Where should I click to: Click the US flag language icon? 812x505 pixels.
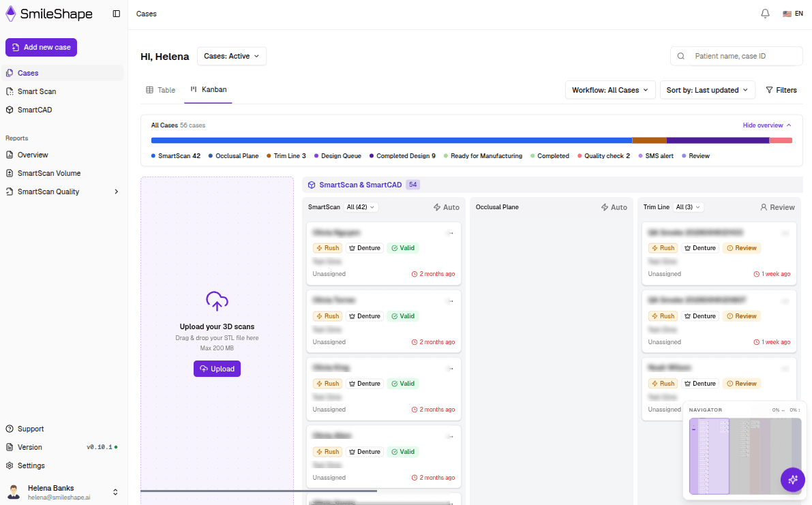pyautogui.click(x=787, y=14)
